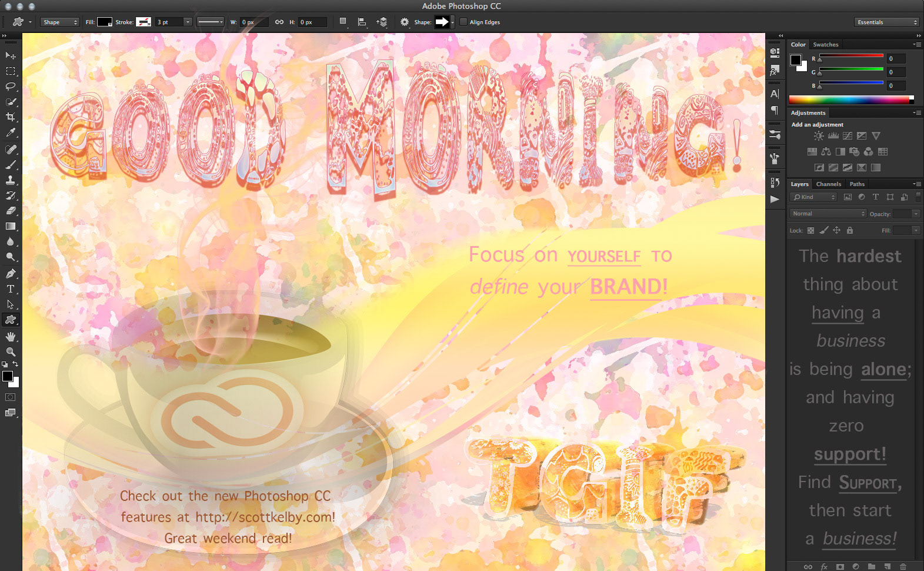924x571 pixels.
Task: Select the Crop tool
Action: point(11,117)
